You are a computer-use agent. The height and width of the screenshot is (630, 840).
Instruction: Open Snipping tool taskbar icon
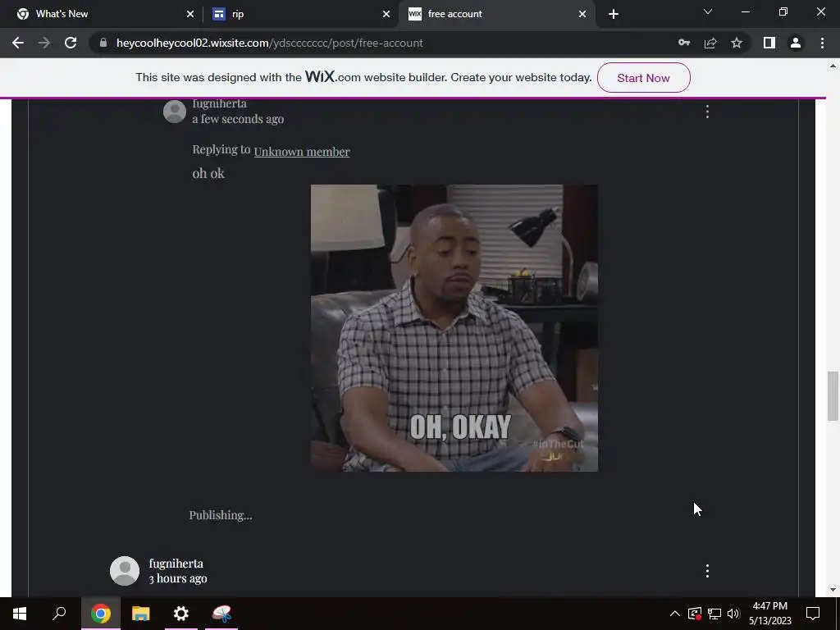click(x=221, y=614)
